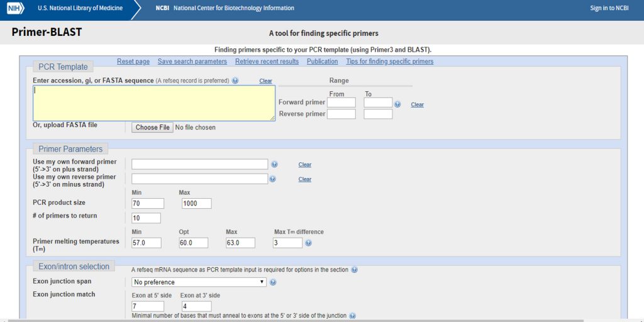
Task: Click Choose File to upload FASTA
Action: point(152,127)
